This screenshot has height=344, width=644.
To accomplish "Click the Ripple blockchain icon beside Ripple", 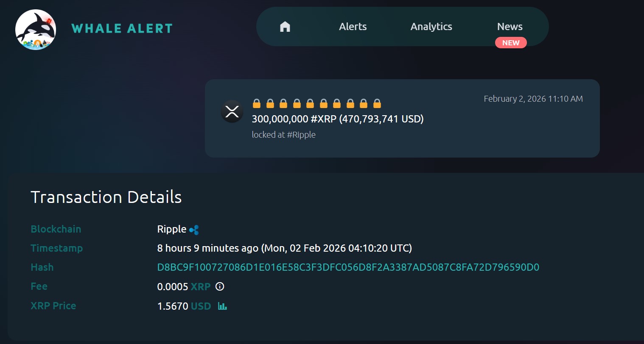I will click(195, 229).
